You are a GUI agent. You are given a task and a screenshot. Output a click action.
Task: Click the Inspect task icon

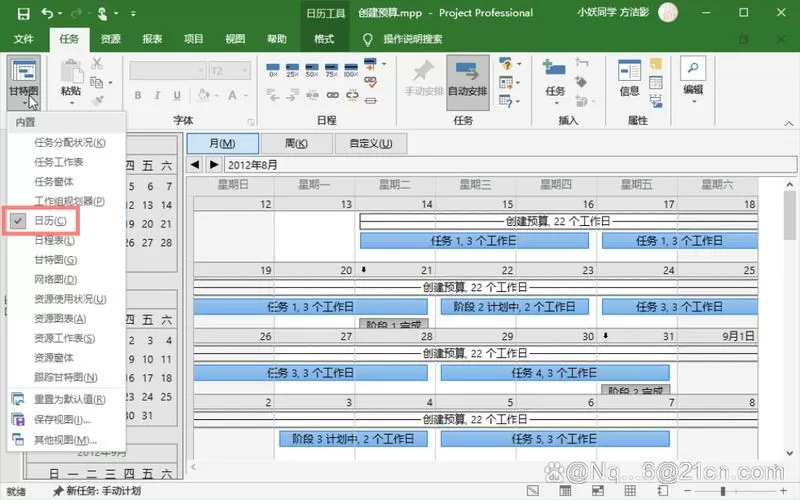coord(505,64)
